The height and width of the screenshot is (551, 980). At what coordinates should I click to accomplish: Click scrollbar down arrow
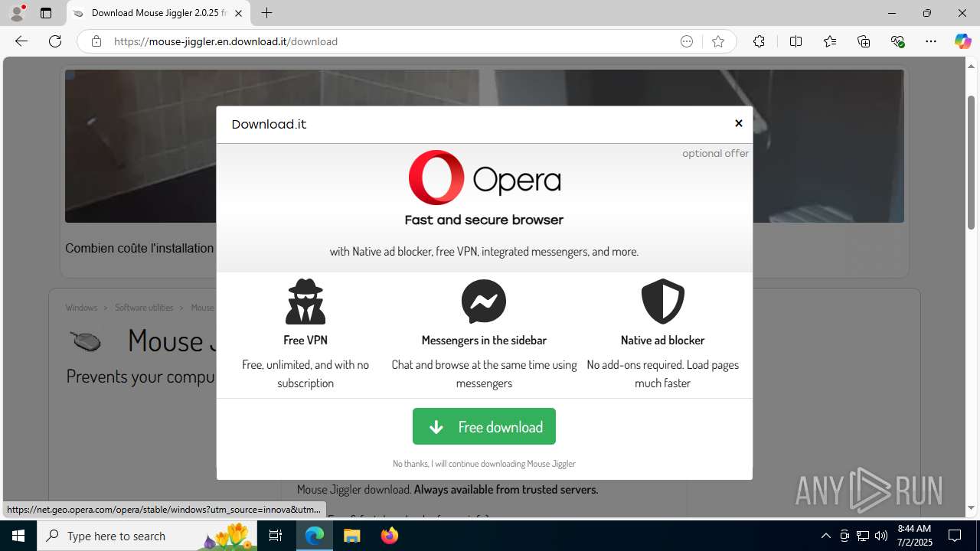point(971,508)
